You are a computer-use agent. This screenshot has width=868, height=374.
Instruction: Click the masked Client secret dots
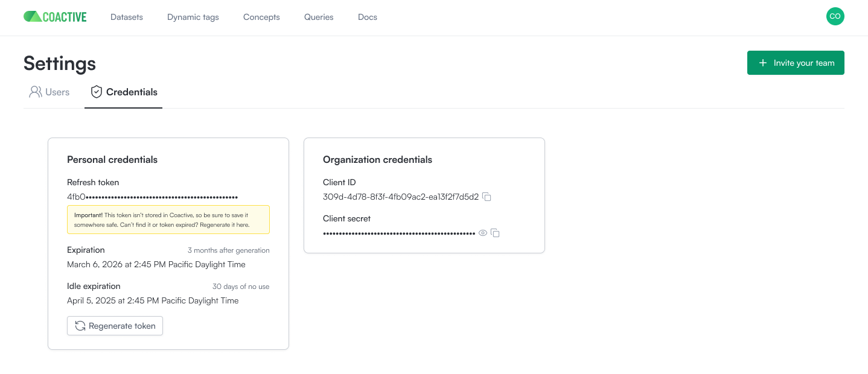[x=399, y=233]
